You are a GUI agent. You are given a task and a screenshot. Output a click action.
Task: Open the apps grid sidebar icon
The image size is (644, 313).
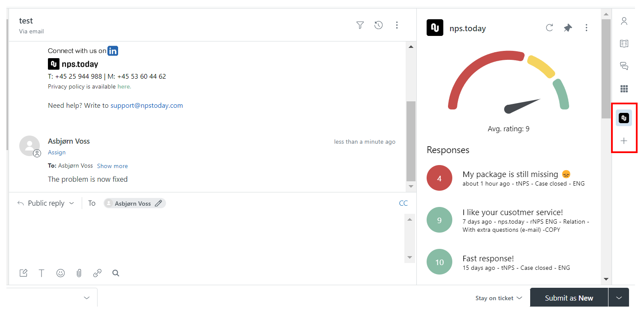pos(624,89)
